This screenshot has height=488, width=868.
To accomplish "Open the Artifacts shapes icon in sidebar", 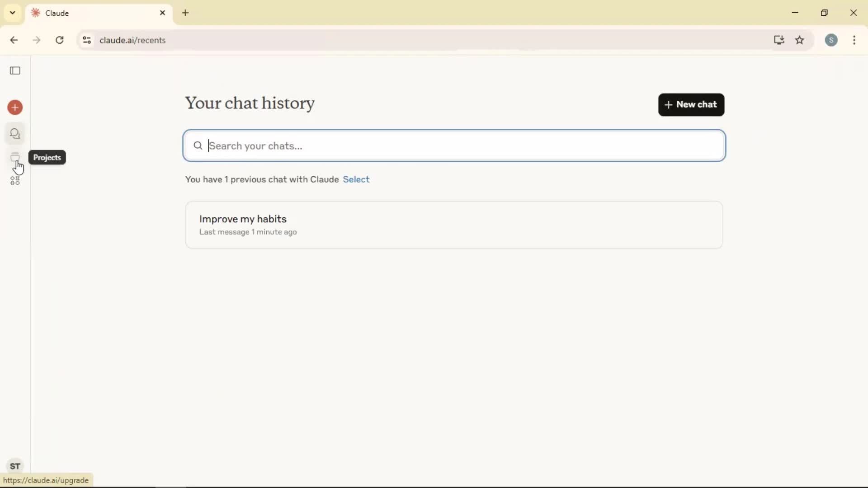I will pyautogui.click(x=15, y=181).
